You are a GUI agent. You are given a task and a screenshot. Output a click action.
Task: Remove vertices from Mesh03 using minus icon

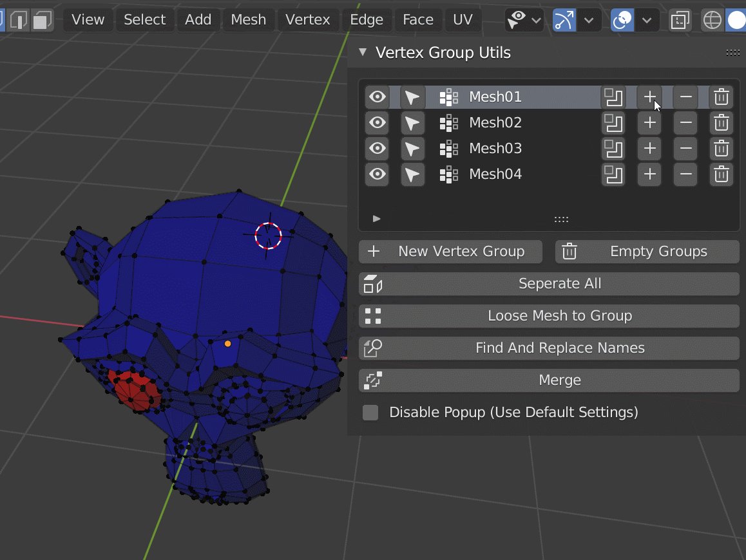point(685,149)
